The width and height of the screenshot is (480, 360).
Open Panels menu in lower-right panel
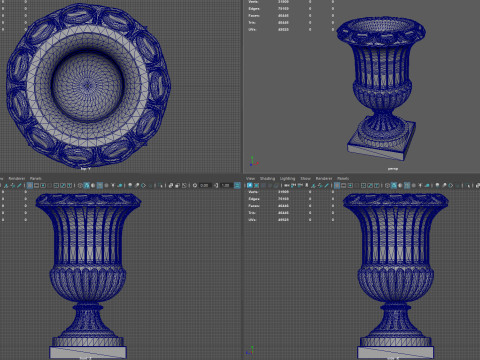point(343,178)
